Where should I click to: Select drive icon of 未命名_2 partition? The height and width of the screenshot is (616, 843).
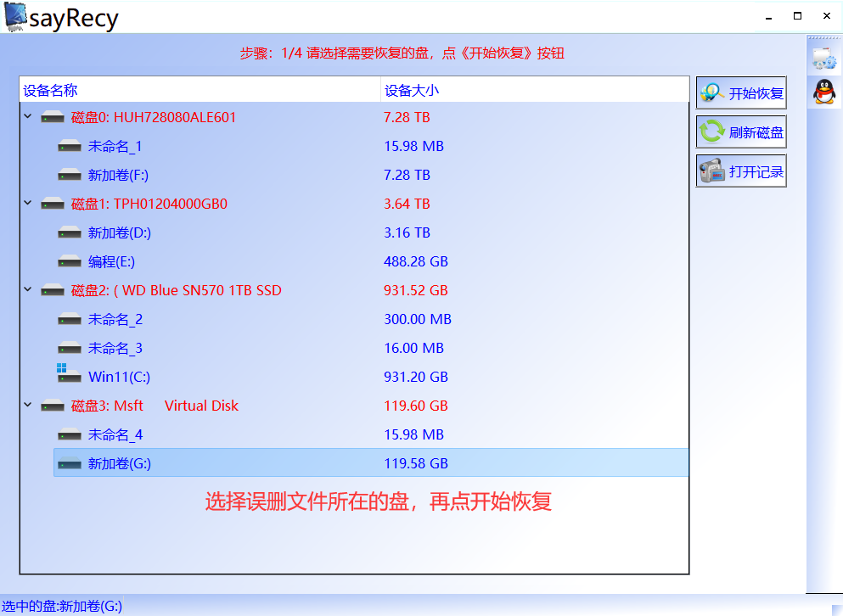pos(70,319)
